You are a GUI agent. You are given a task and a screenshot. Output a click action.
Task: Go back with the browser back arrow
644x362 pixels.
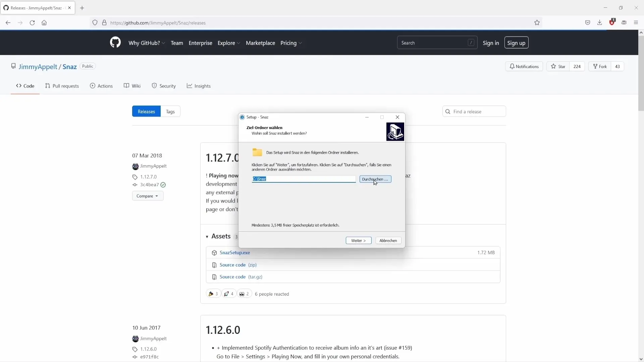pyautogui.click(x=8, y=23)
